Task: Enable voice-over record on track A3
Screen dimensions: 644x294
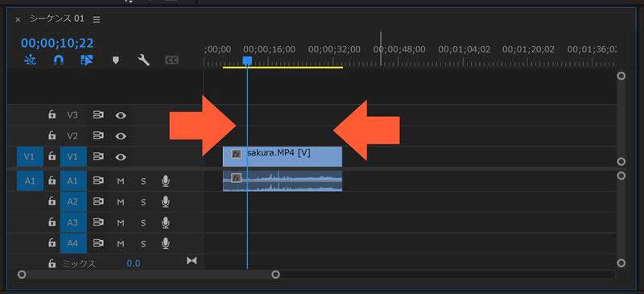Action: tap(166, 222)
